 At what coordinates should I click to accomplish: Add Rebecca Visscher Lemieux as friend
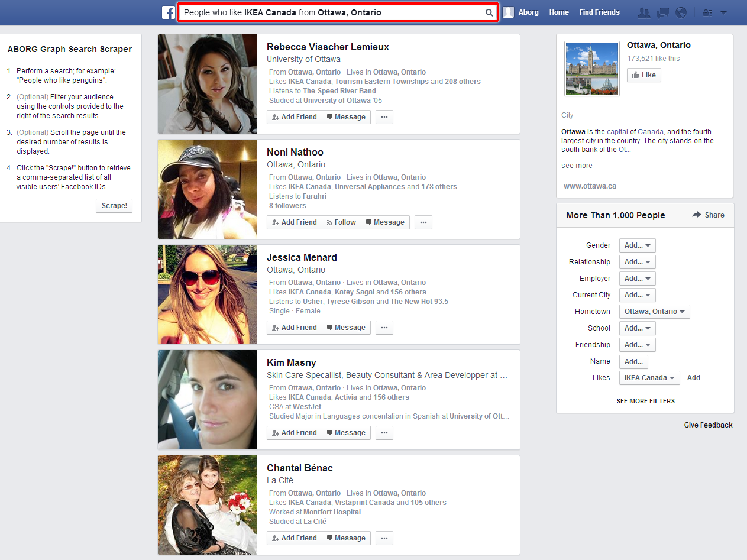(x=295, y=117)
